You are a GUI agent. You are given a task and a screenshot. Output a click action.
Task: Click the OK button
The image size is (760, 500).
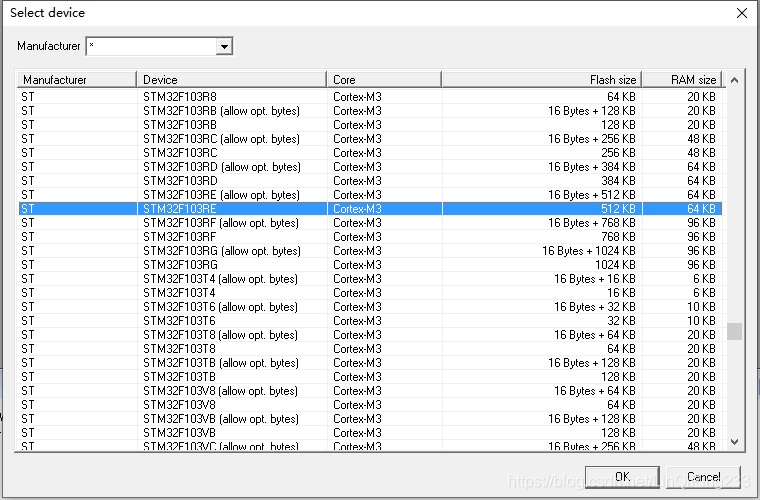[622, 477]
